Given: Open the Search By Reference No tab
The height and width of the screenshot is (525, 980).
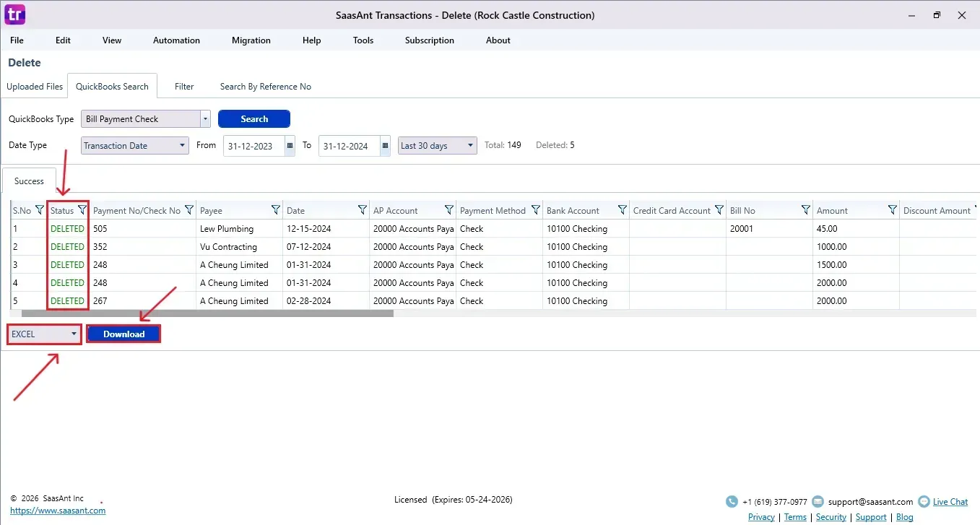Looking at the screenshot, I should tap(266, 87).
